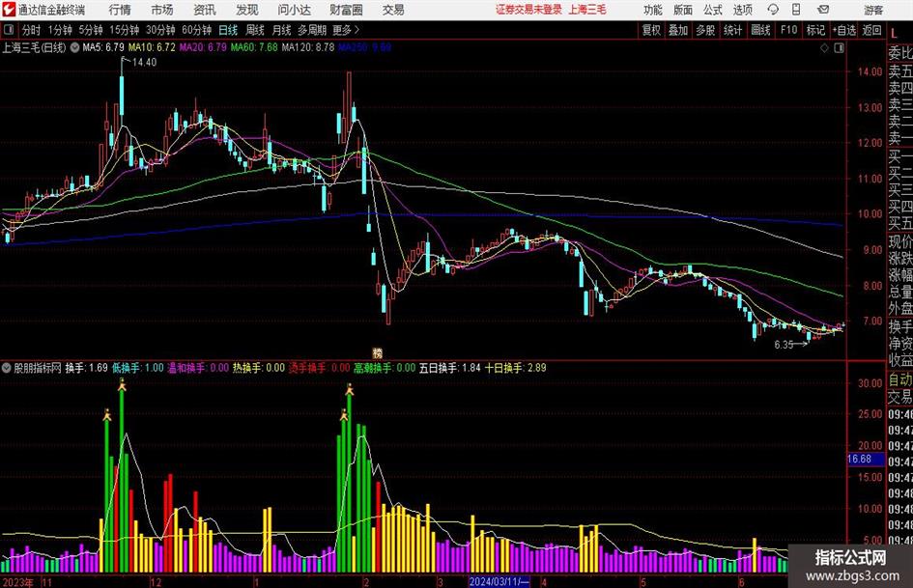Select the 多周期 multi-period view
The image size is (913, 588).
tap(312, 30)
